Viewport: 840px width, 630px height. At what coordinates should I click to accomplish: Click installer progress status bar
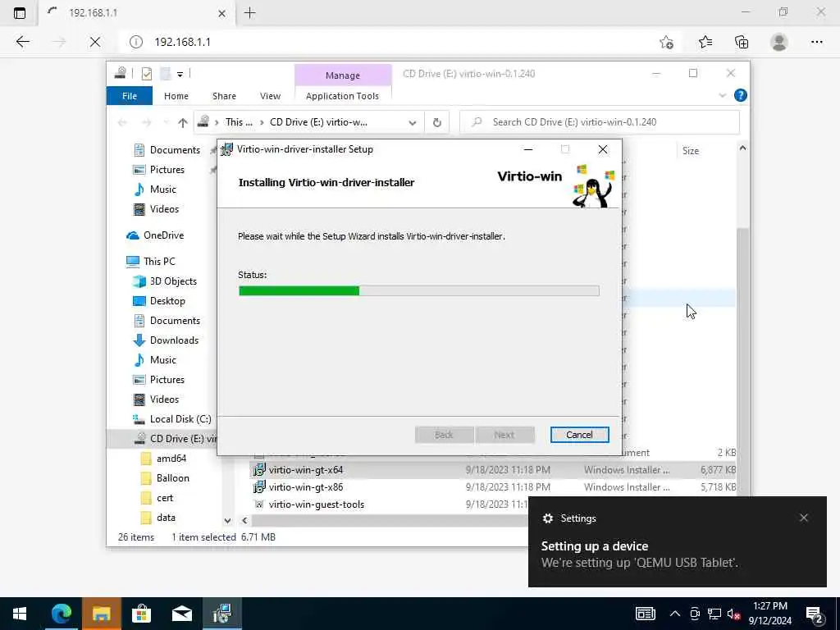pyautogui.click(x=419, y=291)
